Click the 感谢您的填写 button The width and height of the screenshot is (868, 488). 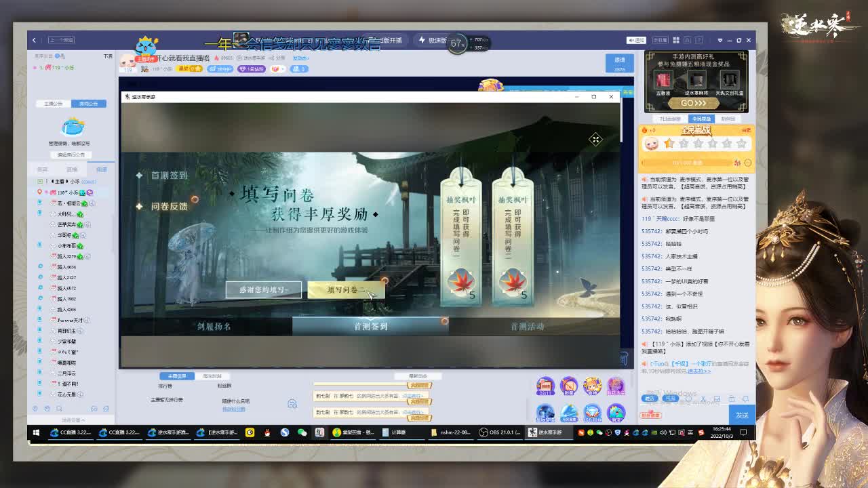coord(263,289)
